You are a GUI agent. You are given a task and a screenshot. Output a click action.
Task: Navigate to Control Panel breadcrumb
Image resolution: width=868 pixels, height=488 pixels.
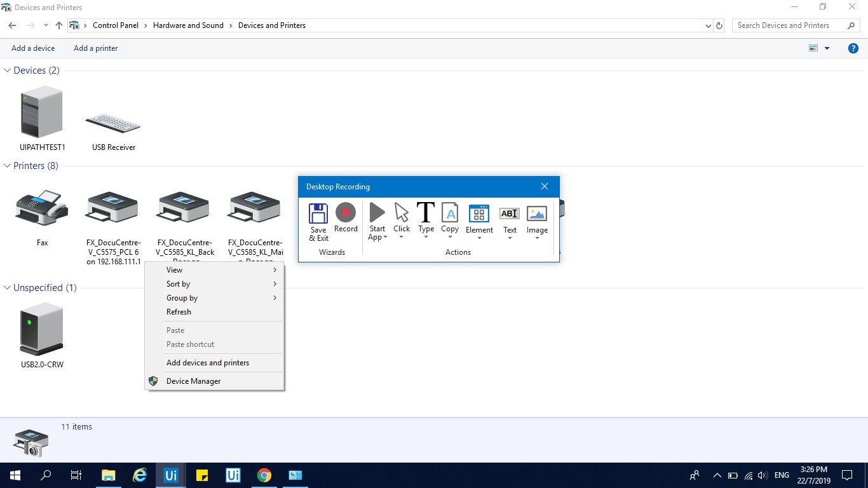116,25
